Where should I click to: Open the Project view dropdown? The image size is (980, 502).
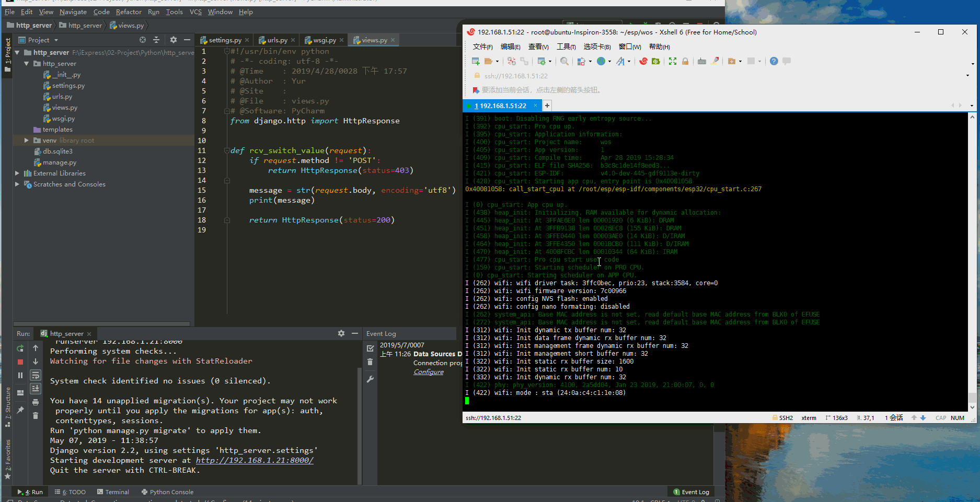coord(56,40)
